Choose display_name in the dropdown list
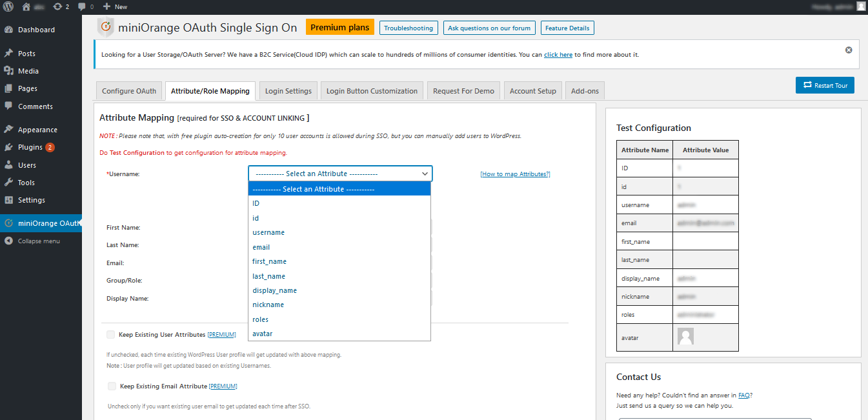The width and height of the screenshot is (868, 420). pyautogui.click(x=274, y=290)
